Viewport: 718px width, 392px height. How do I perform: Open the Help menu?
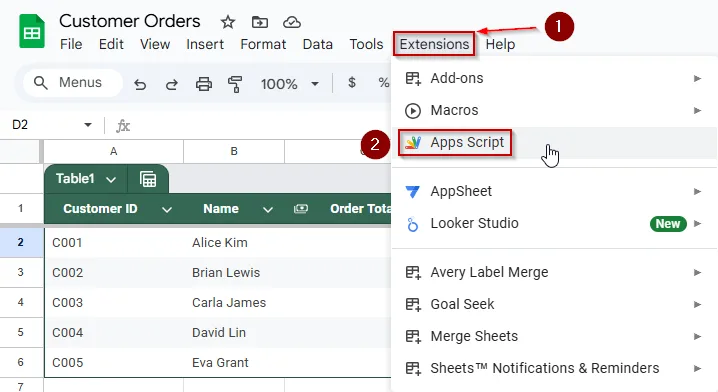(500, 44)
